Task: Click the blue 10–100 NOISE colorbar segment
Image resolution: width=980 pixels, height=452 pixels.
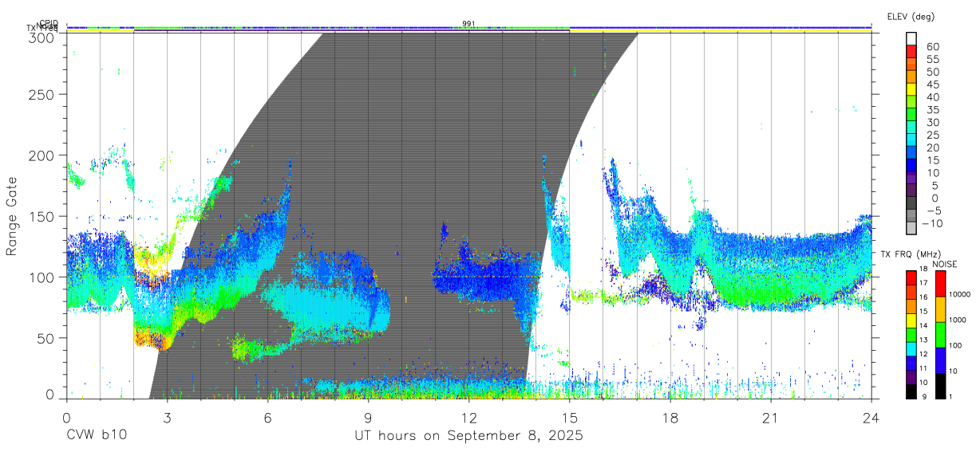Action: coord(939,359)
